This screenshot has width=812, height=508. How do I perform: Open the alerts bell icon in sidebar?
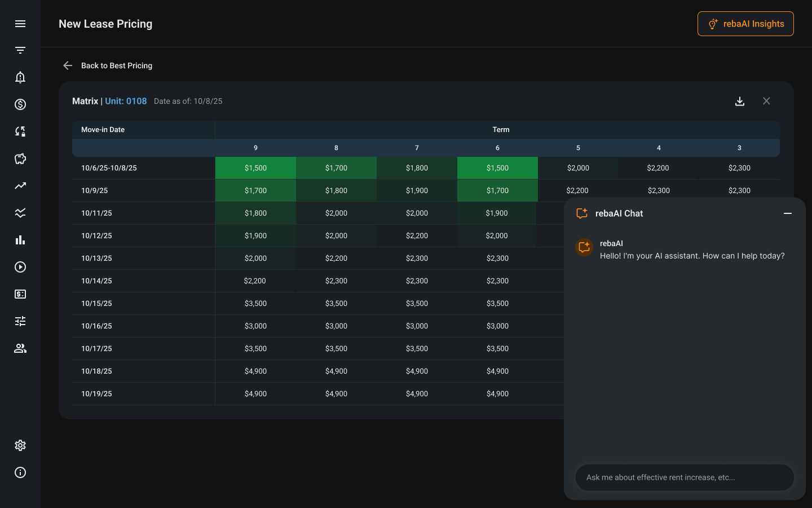pos(20,77)
